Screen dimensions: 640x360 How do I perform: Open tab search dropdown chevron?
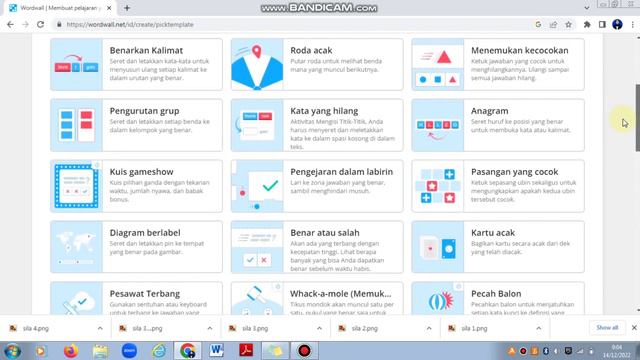(587, 8)
